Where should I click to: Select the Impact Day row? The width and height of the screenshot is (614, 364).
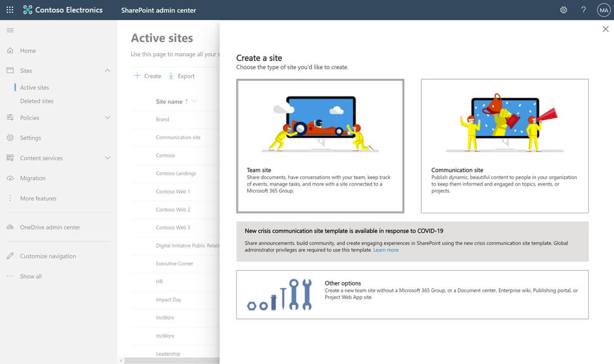[x=175, y=300]
